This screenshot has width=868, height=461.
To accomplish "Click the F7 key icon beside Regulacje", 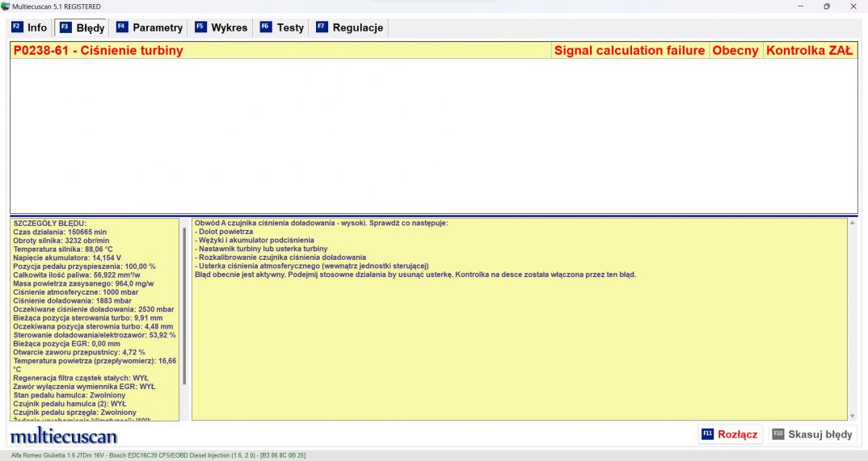I will point(322,27).
